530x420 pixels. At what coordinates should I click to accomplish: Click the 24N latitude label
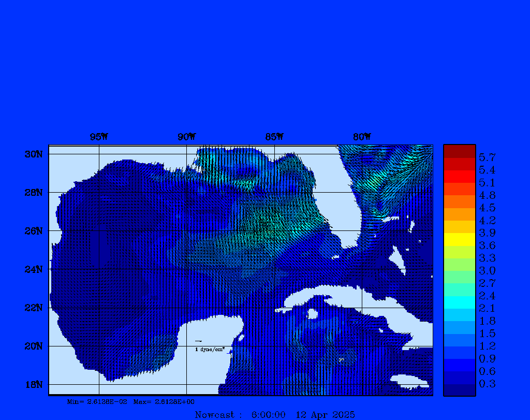click(34, 269)
